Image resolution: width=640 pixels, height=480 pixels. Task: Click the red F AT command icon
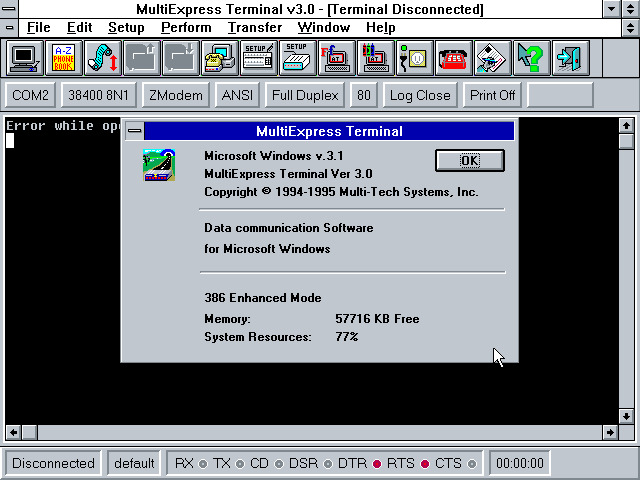coord(337,58)
